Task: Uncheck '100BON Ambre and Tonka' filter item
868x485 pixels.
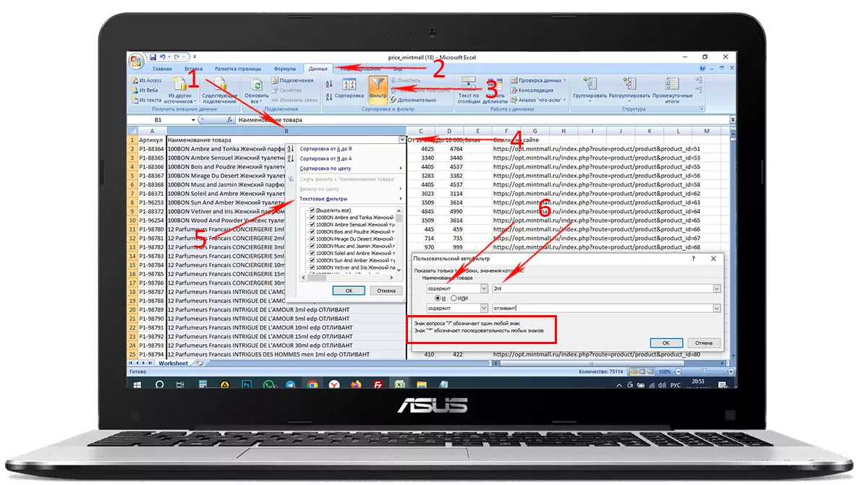Action: point(312,217)
